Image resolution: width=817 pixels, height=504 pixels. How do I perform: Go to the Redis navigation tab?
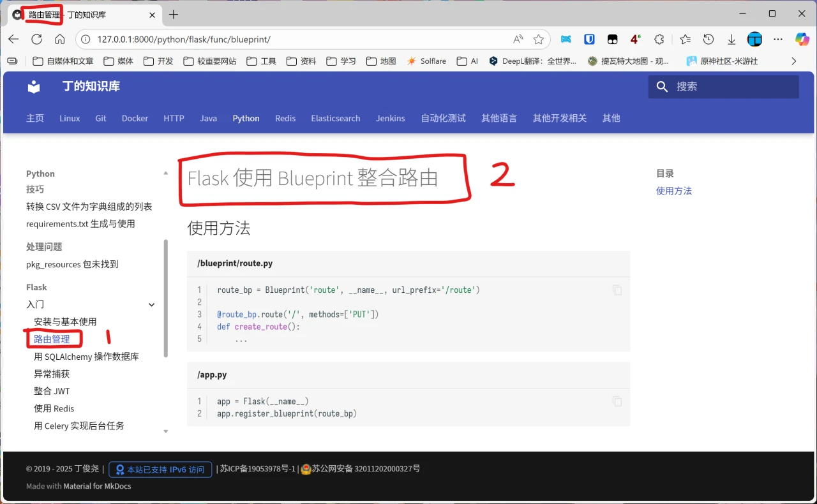285,118
